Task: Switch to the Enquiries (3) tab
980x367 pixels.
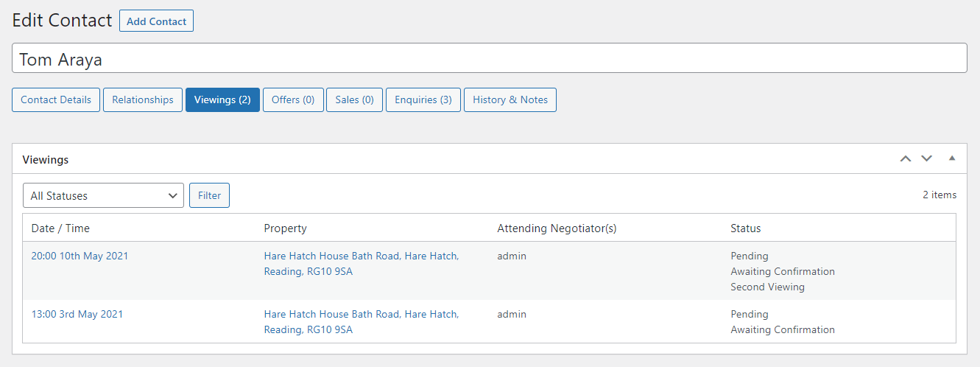Action: click(423, 99)
